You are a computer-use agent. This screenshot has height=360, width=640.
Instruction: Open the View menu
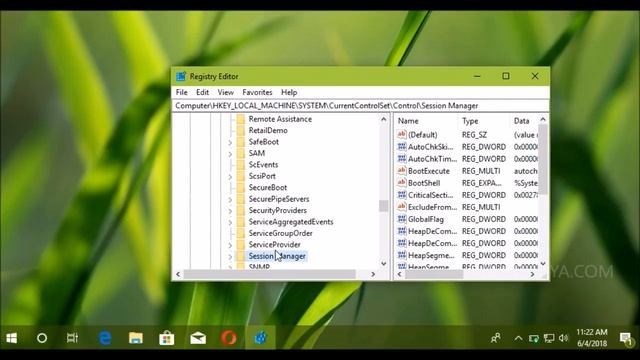226,92
